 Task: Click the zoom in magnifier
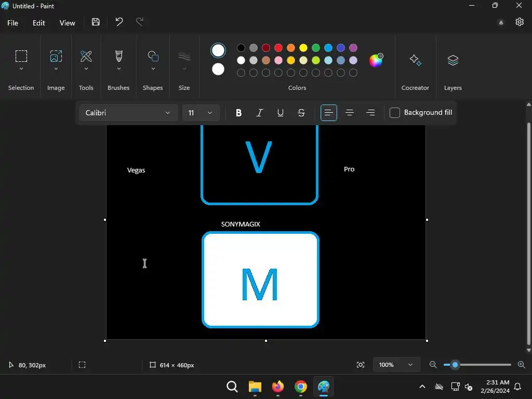point(522,365)
